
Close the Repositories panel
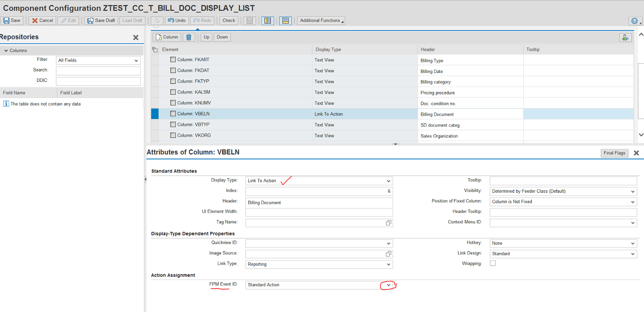pos(136,37)
